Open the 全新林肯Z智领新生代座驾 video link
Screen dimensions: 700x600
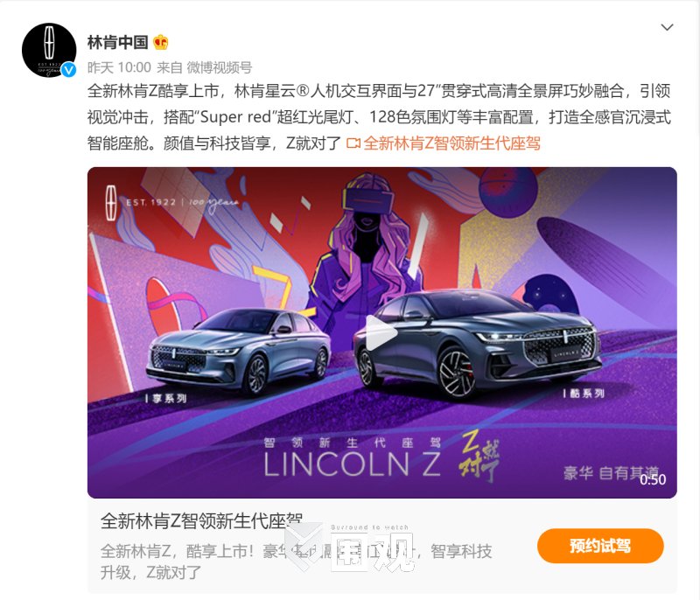(451, 143)
